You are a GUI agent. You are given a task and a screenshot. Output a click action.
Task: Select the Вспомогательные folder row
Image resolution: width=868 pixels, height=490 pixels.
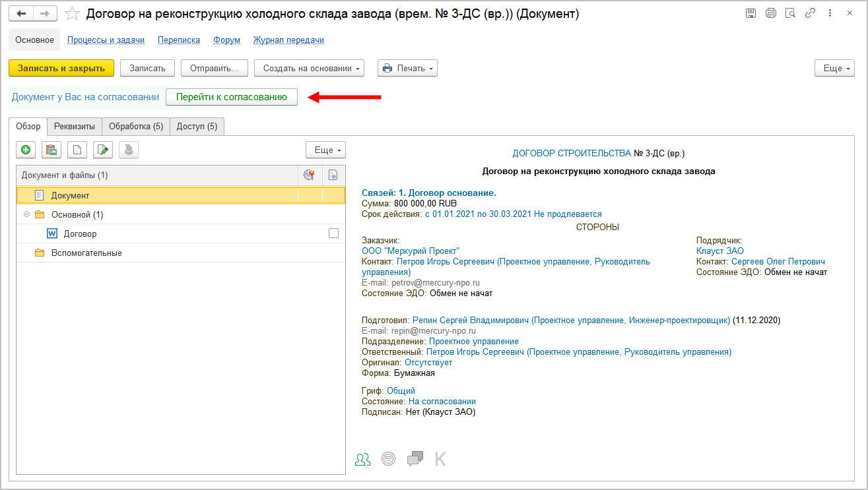(x=180, y=253)
